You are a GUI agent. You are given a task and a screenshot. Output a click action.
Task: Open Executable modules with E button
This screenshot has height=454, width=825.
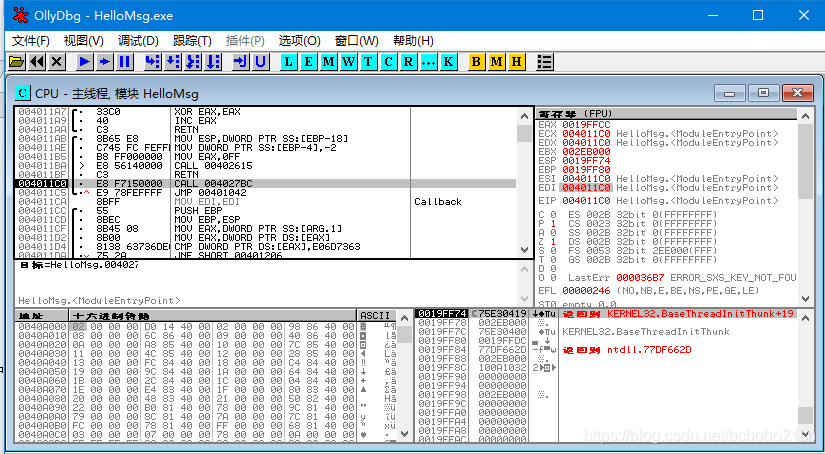point(308,62)
